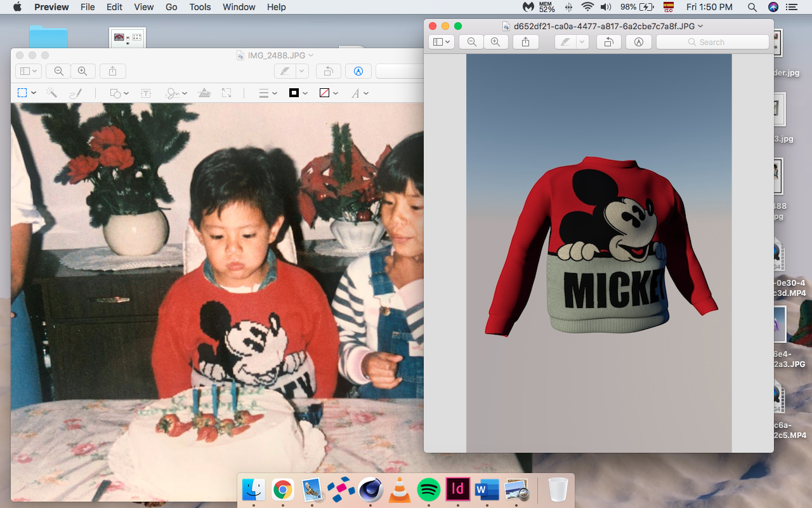Open the Spanish ISO input source menu
812x508 pixels.
[x=668, y=7]
